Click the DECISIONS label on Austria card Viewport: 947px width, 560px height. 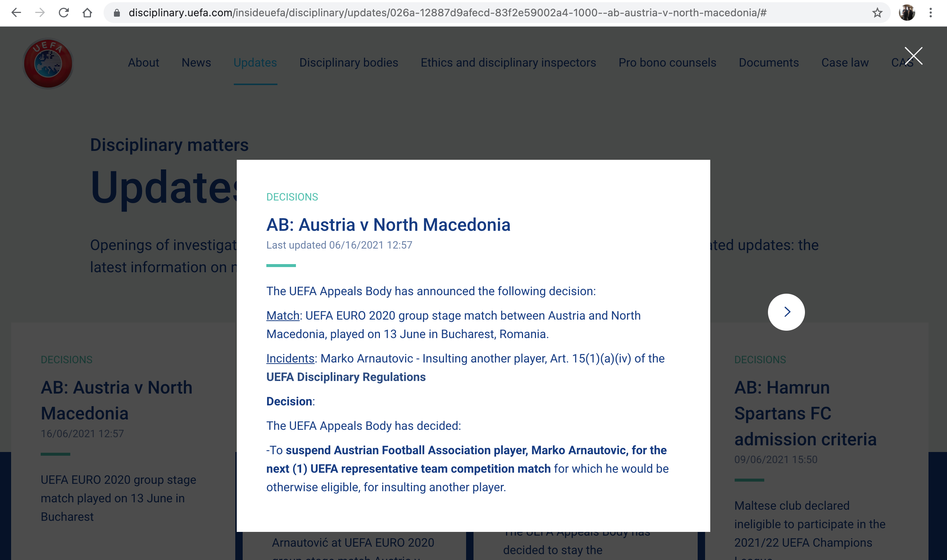pos(67,360)
